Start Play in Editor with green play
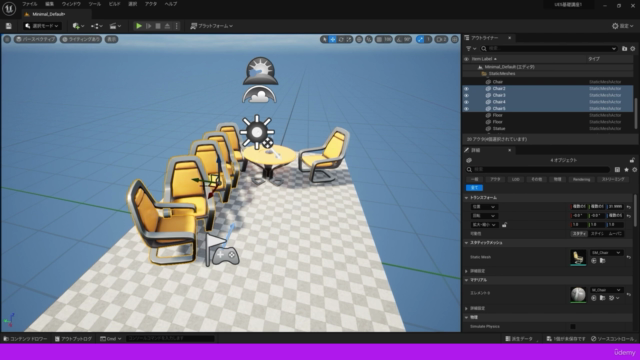Viewport: 640px width, 360px height. [139, 26]
